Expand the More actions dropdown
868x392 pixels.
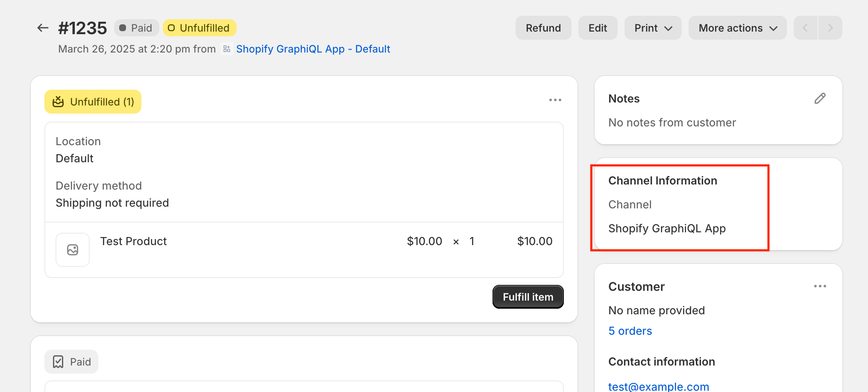click(x=737, y=28)
